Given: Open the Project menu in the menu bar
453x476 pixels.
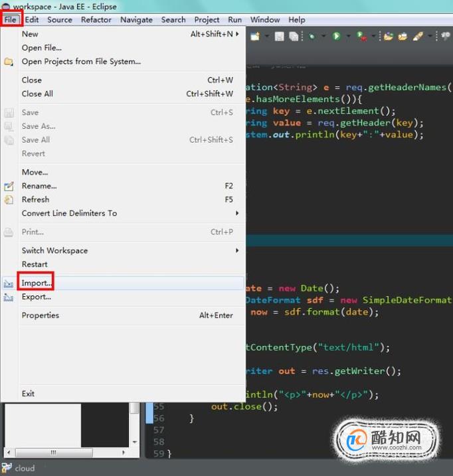Looking at the screenshot, I should [207, 20].
